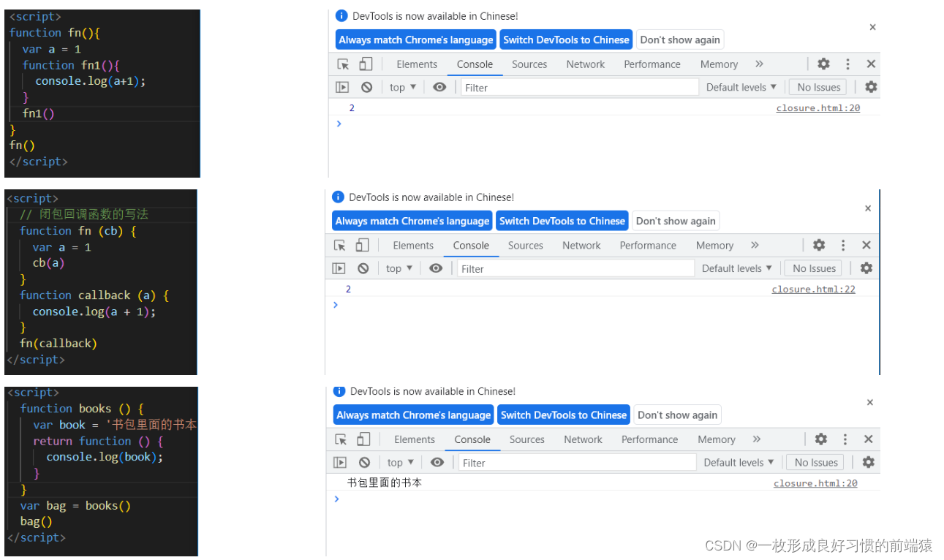Click Always match Chrome's language in bottom panel
Viewport: 944px width, 560px height.
pyautogui.click(x=413, y=415)
